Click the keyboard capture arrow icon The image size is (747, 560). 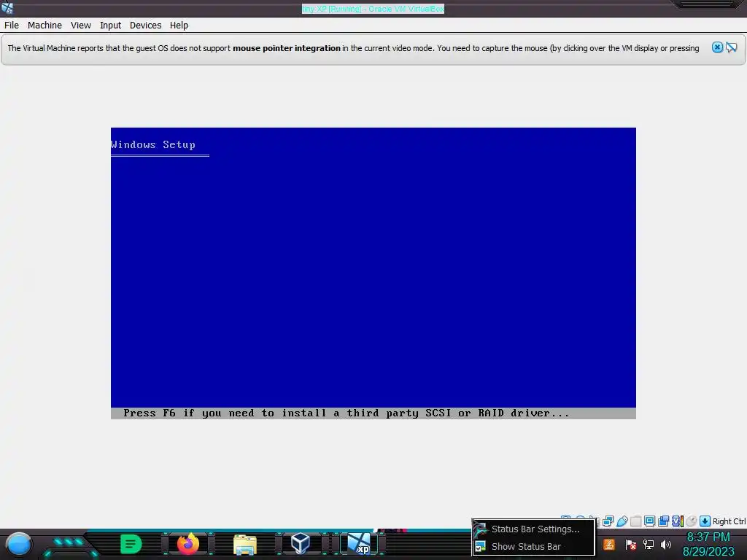(705, 521)
